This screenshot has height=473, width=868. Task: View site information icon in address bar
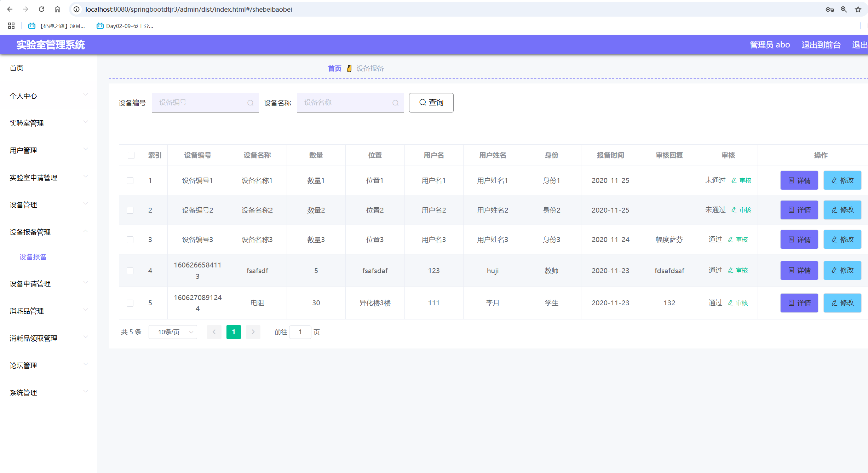click(76, 9)
